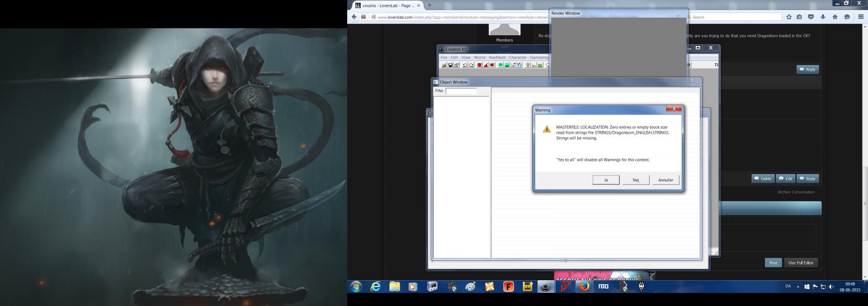Click the red bug-shaped toolbar icon in Creation Kit
Image resolution: width=868 pixels, height=306 pixels.
(x=492, y=65)
